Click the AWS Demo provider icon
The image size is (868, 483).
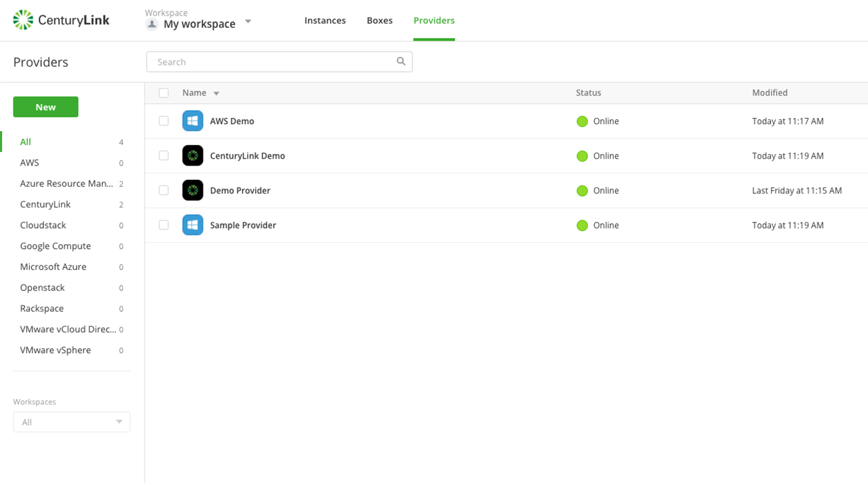pos(193,121)
